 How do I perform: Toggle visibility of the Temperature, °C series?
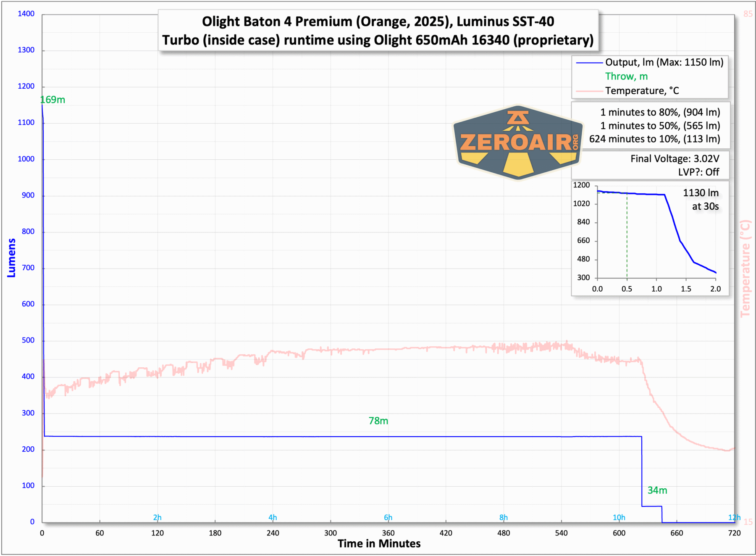click(643, 90)
